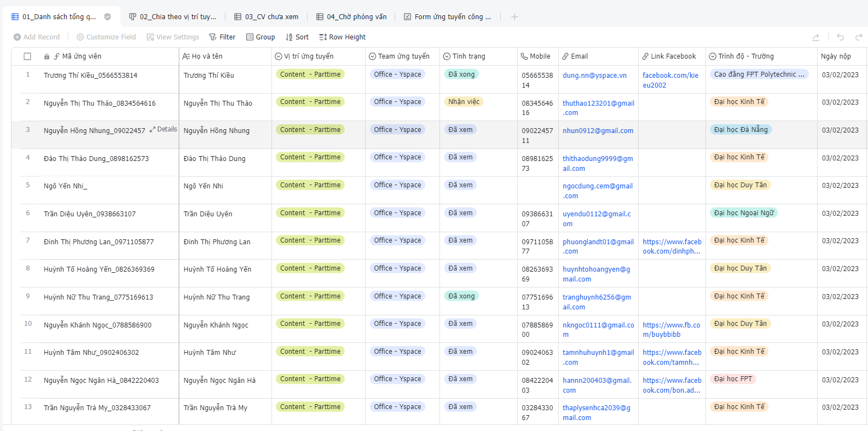The height and width of the screenshot is (431, 868).
Task: Click Content - Parttime tag for Nguyễn Khánh Ngọc
Action: pyautogui.click(x=310, y=324)
